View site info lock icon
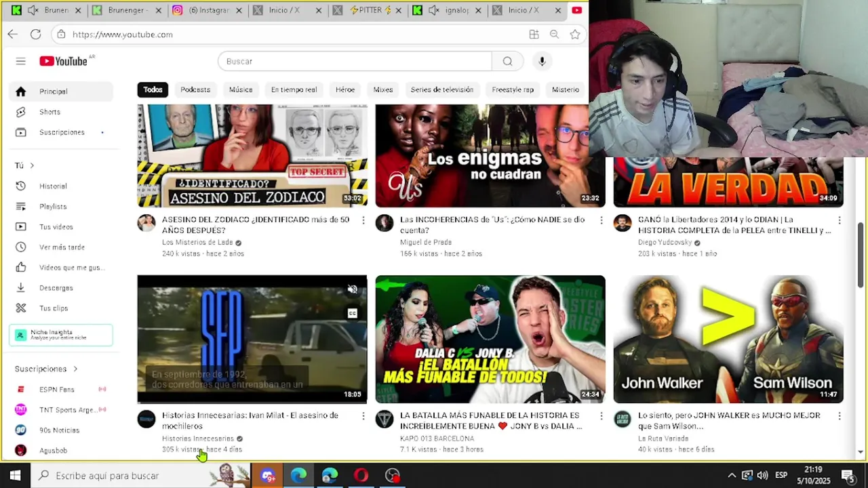This screenshot has height=488, width=868. point(62,34)
